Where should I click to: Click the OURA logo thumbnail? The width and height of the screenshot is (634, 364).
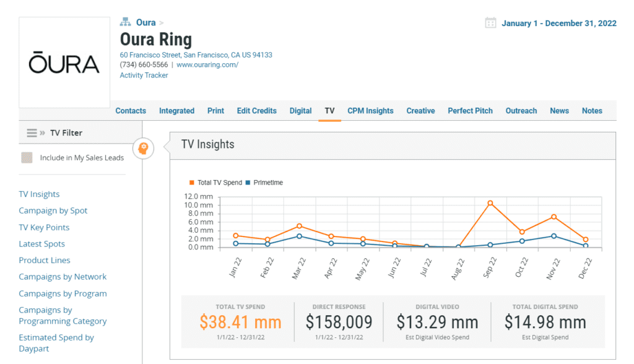click(64, 63)
